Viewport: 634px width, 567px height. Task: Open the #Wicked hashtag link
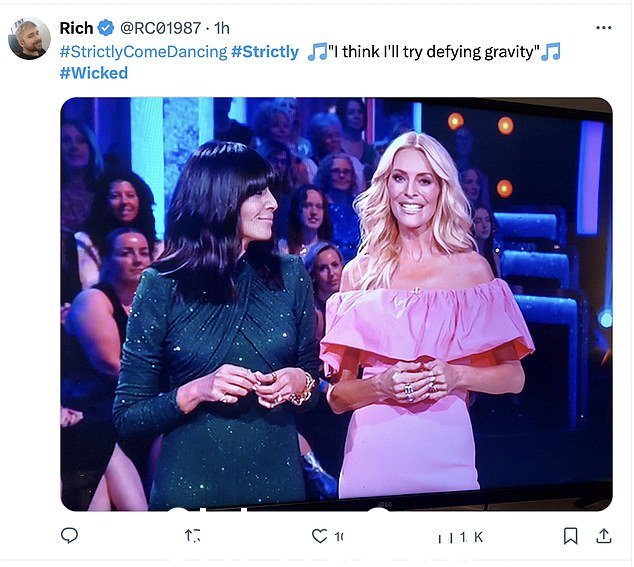pyautogui.click(x=94, y=73)
